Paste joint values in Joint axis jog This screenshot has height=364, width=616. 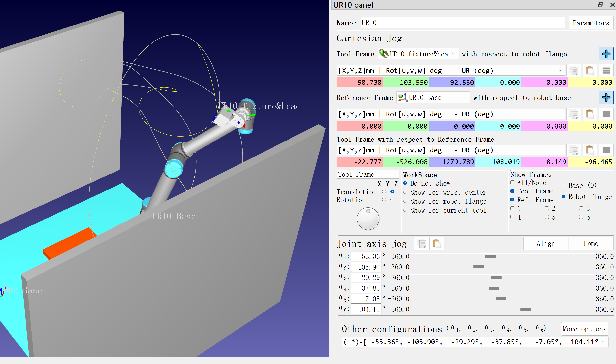[437, 244]
